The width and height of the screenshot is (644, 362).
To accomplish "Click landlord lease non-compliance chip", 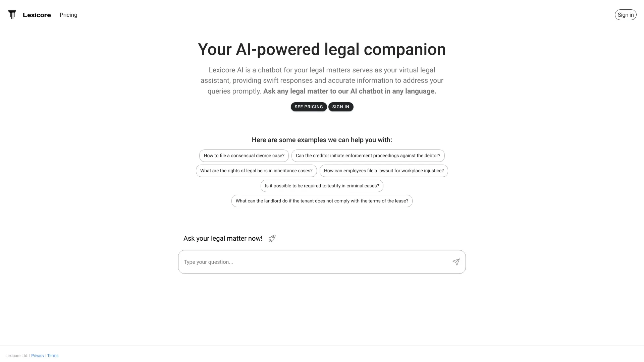I will coord(322,201).
